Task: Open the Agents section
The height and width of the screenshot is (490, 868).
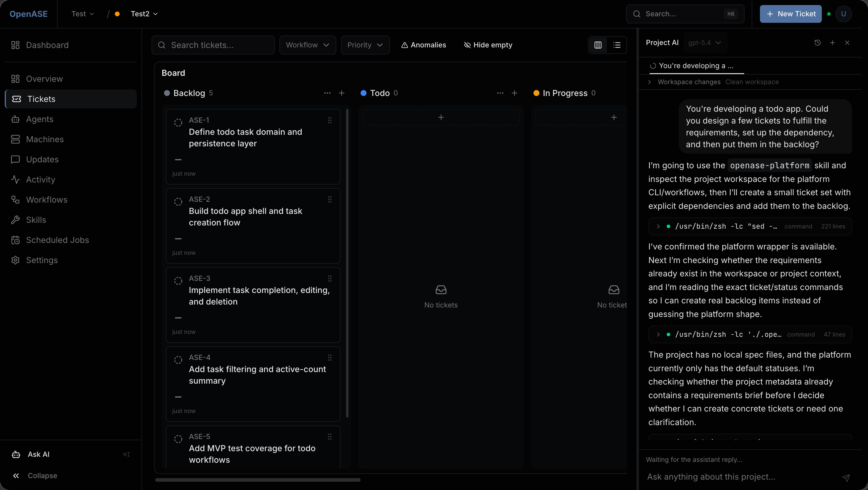Action: pos(71,119)
